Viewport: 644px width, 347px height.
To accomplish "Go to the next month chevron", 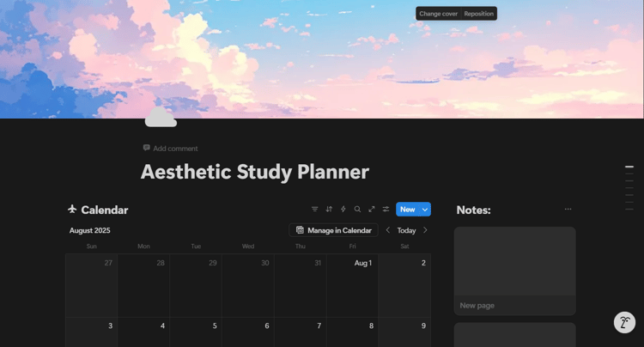I will pos(425,230).
